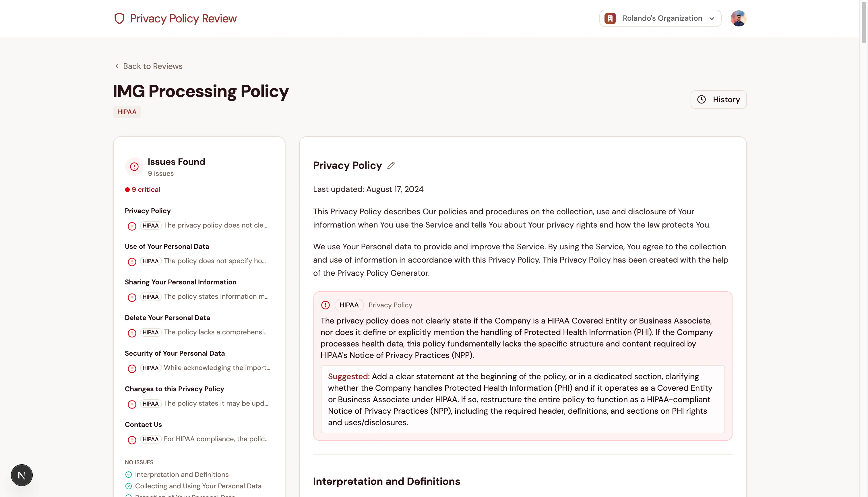Click the alert icon beside Issues Found heading
Image resolution: width=868 pixels, height=497 pixels.
(134, 167)
